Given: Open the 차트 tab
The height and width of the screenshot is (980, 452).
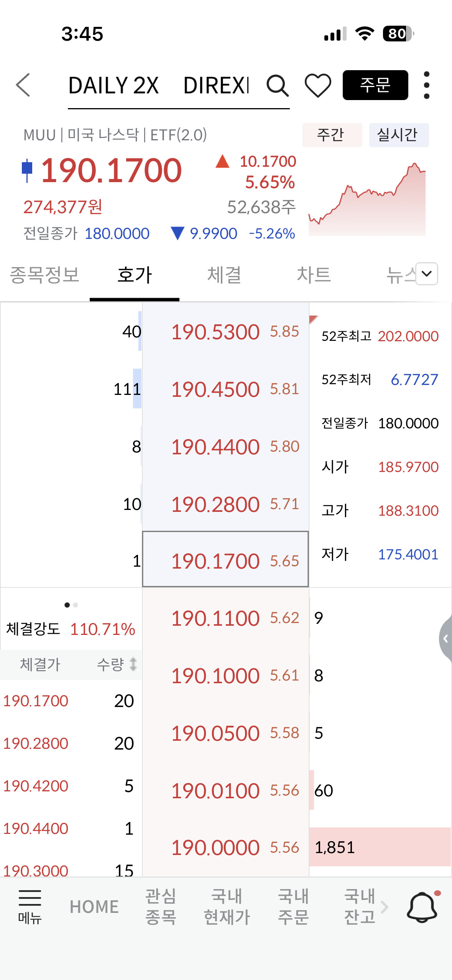Looking at the screenshot, I should click(314, 275).
